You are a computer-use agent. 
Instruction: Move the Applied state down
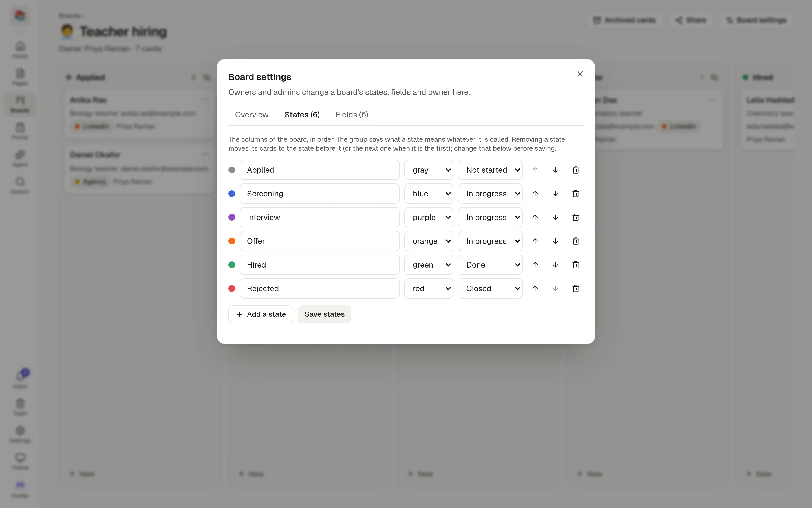(555, 170)
